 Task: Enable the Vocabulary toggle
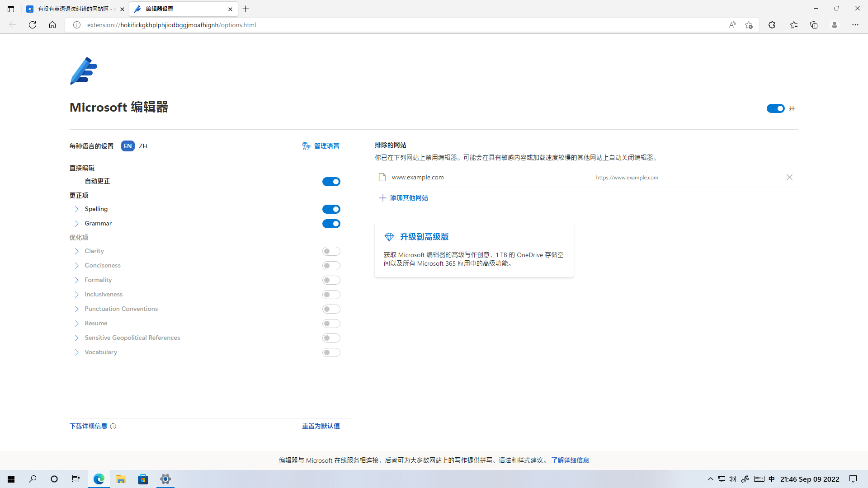331,352
